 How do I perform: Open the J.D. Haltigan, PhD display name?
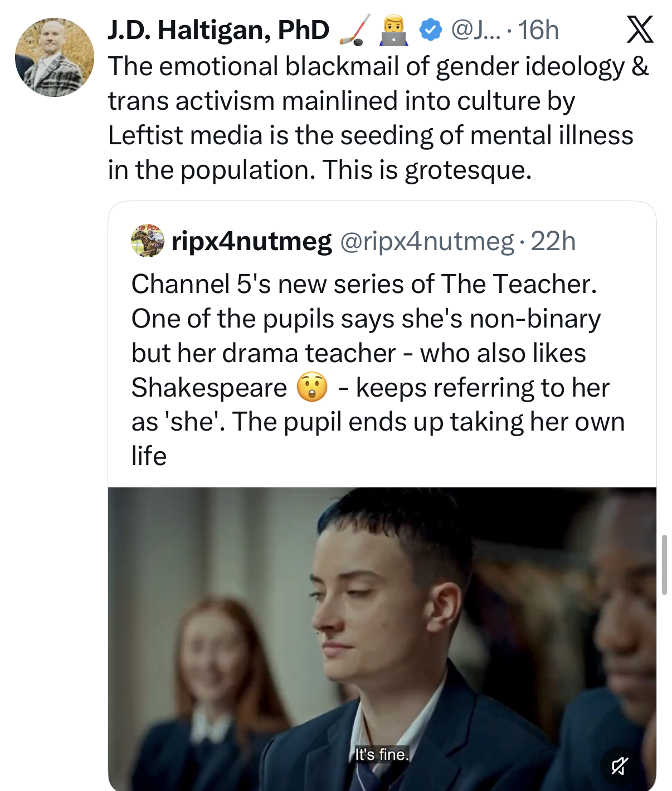pos(218,30)
